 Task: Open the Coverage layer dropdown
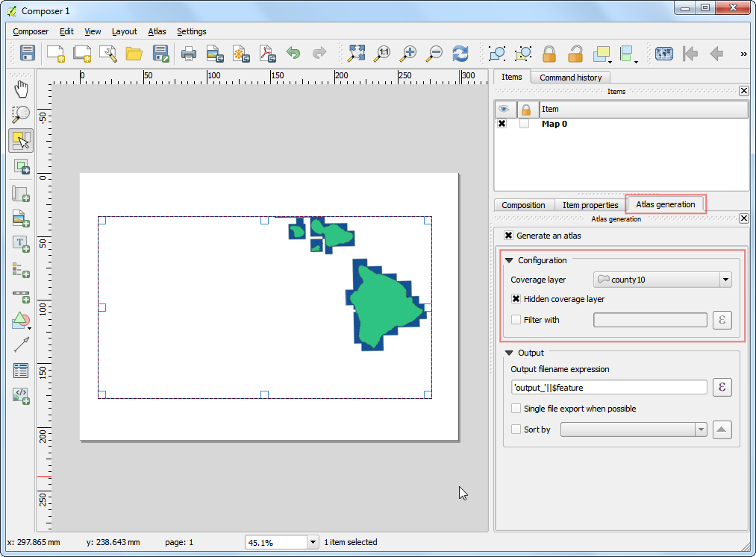(662, 280)
